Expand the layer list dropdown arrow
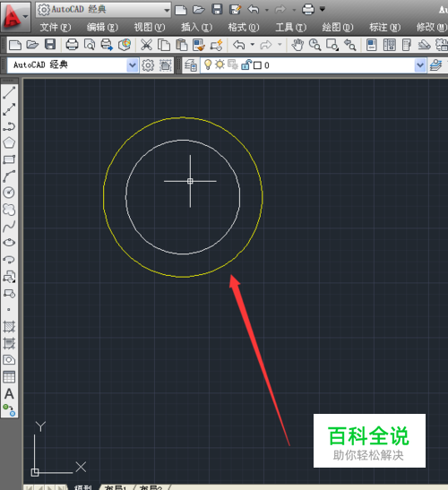The height and width of the screenshot is (490, 448). click(420, 65)
